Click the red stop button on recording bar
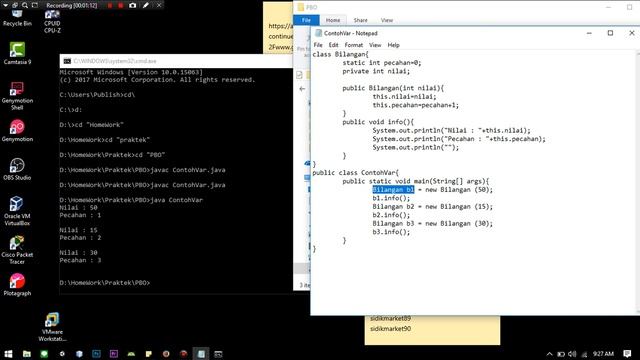This screenshot has width=640, height=360. 120,5
